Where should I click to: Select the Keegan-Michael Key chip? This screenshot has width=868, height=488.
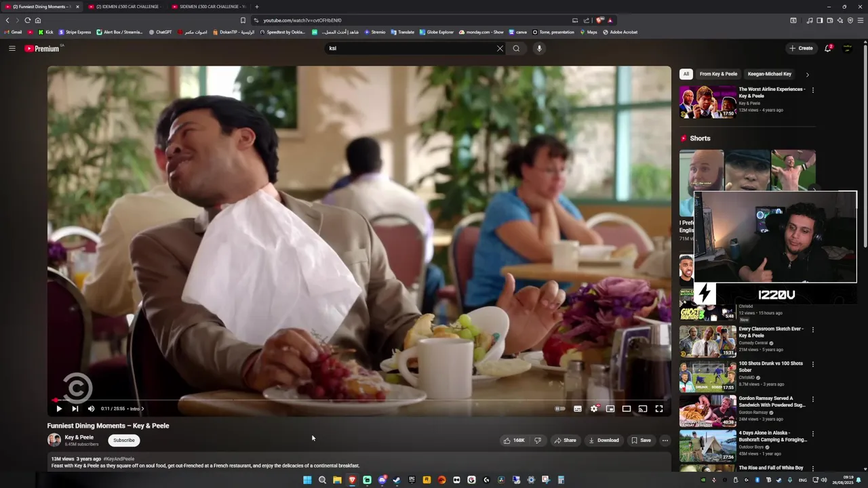769,74
